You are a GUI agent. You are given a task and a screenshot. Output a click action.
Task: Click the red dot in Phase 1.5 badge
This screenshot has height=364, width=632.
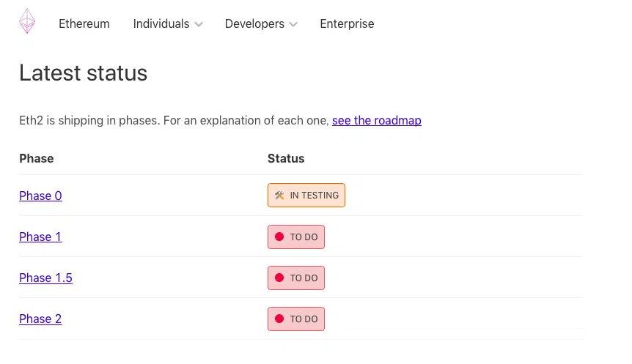coord(279,278)
